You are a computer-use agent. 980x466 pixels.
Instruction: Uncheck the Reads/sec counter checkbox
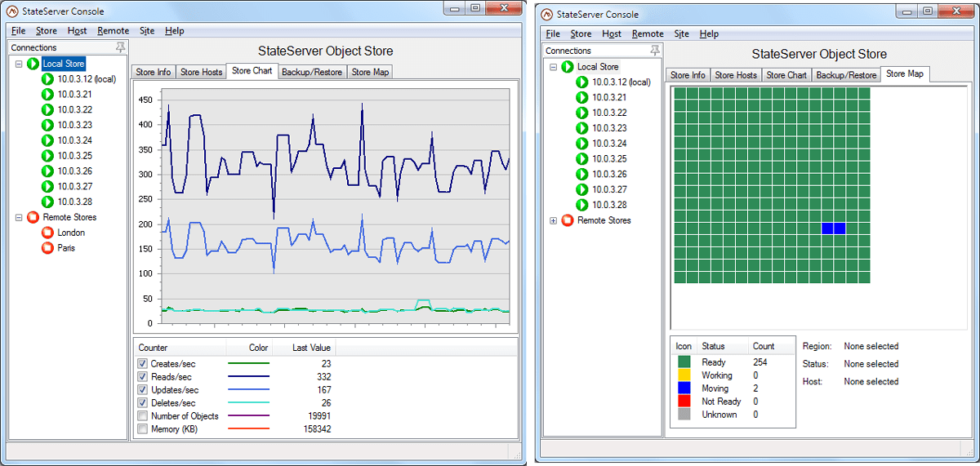coord(143,376)
